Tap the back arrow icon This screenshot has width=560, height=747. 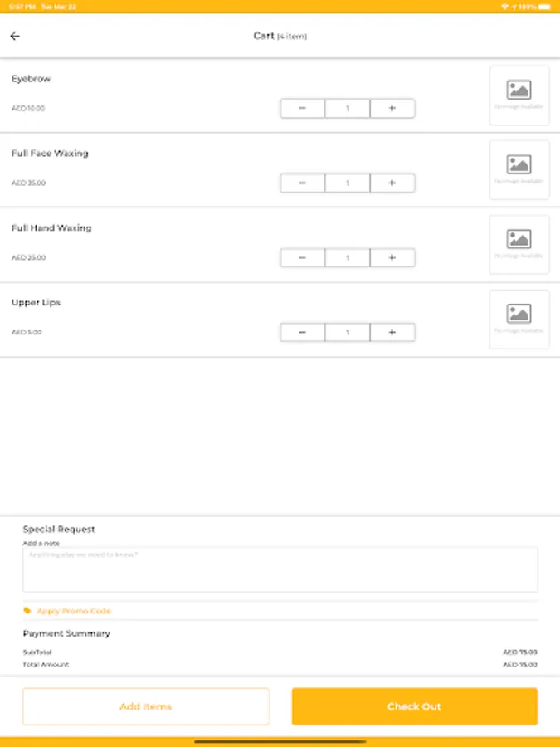(15, 36)
